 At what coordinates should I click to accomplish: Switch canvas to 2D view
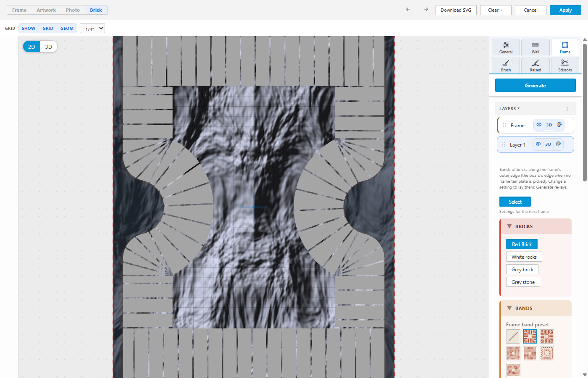pyautogui.click(x=31, y=47)
